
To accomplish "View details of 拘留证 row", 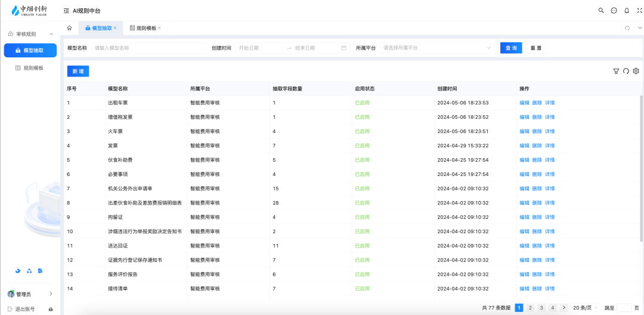I will [550, 217].
